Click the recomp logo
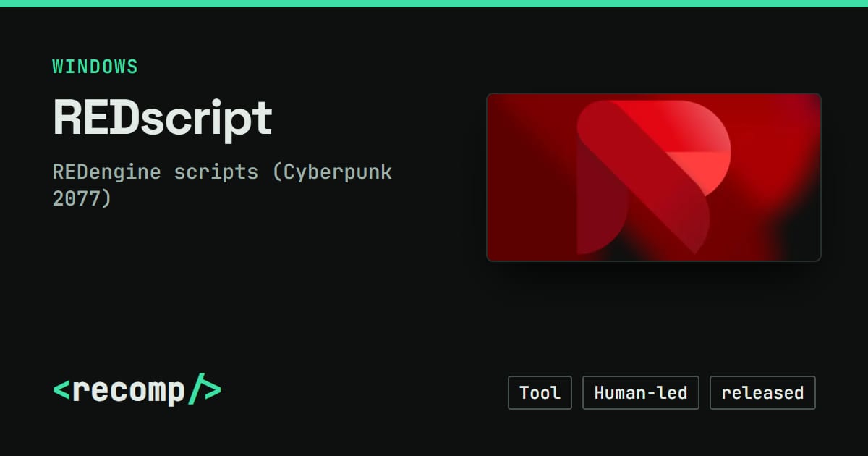 (x=137, y=391)
